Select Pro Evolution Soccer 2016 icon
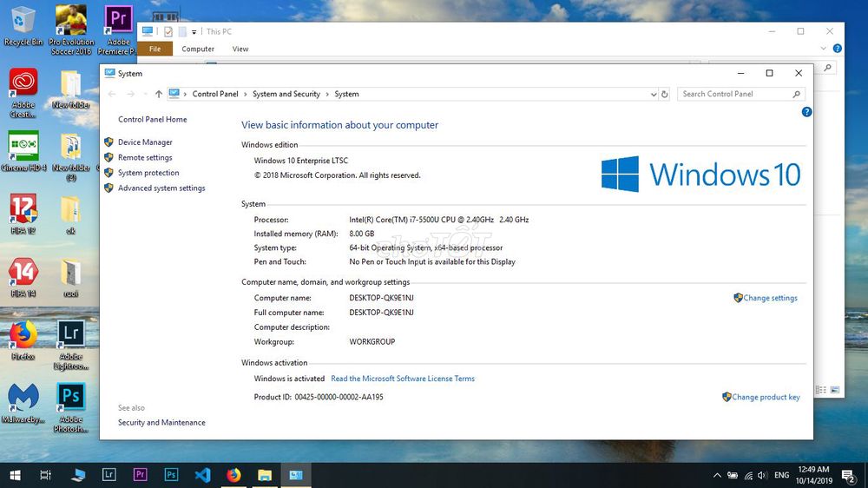This screenshot has width=868, height=488. coord(70,30)
